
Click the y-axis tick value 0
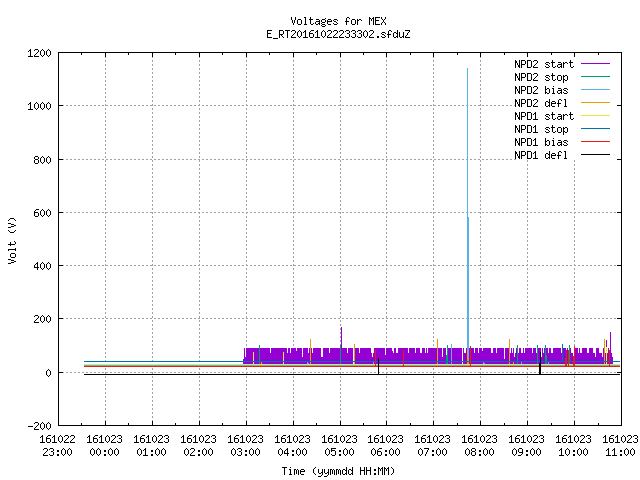click(49, 373)
